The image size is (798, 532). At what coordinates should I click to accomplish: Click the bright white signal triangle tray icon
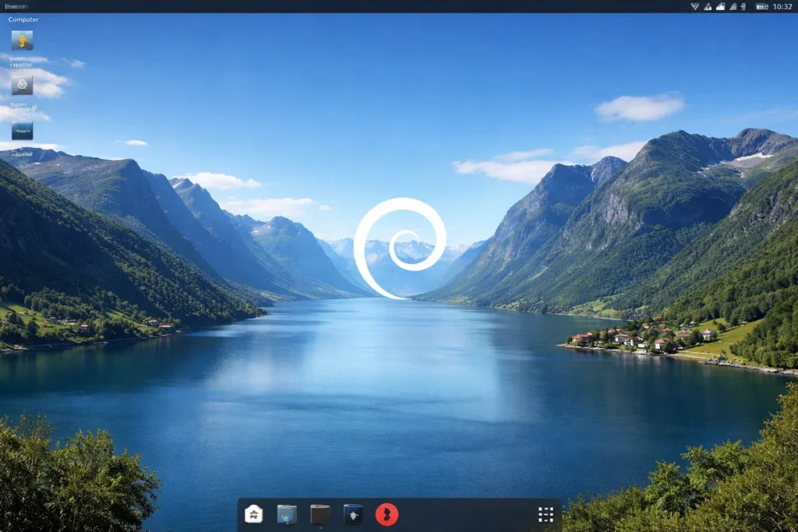point(721,6)
